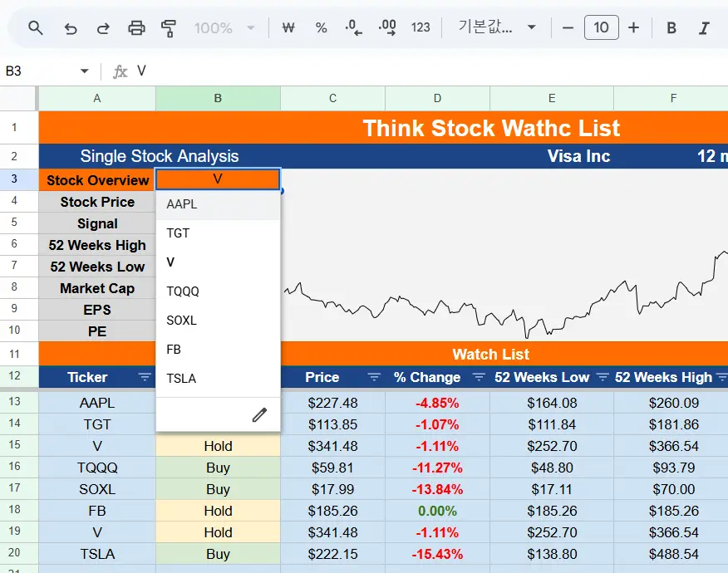Format as currency with won icon

tap(288, 28)
